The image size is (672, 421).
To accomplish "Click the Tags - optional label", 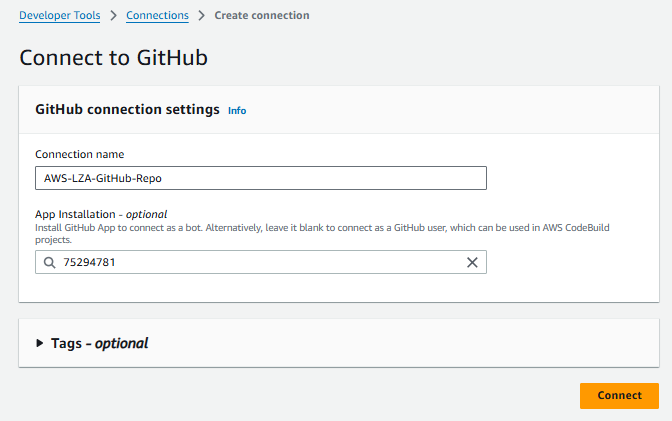I will pos(99,343).
